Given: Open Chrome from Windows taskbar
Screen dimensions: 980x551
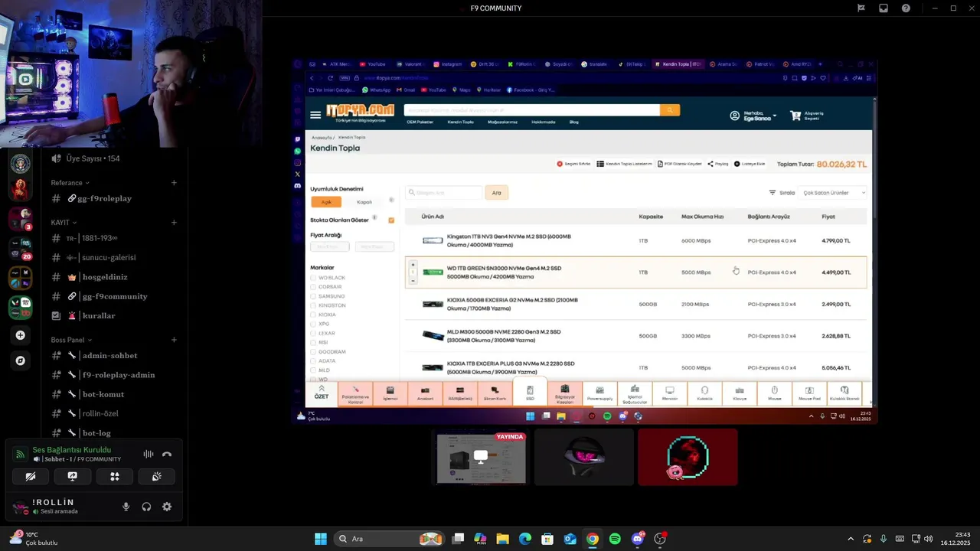Looking at the screenshot, I should pos(593,539).
